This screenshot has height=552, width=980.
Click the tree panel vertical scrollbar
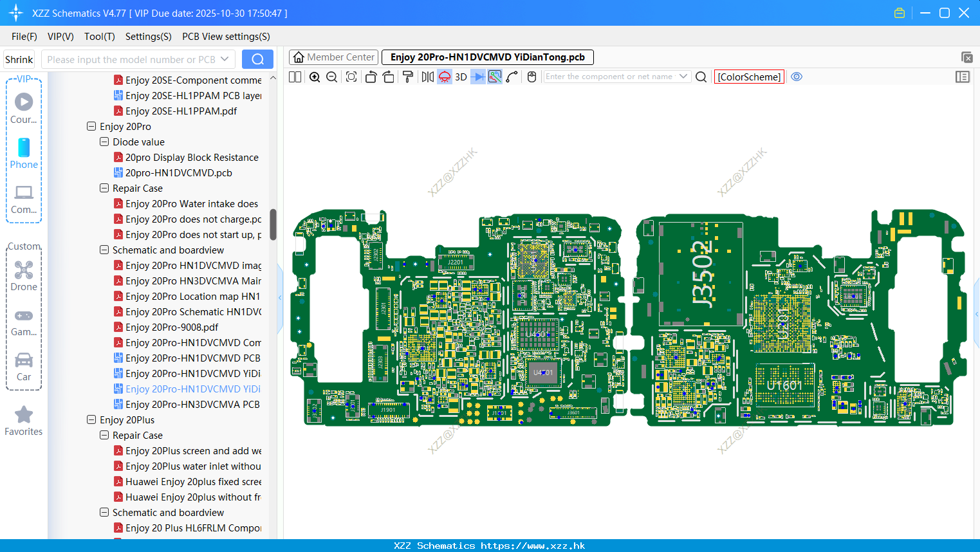click(x=273, y=225)
